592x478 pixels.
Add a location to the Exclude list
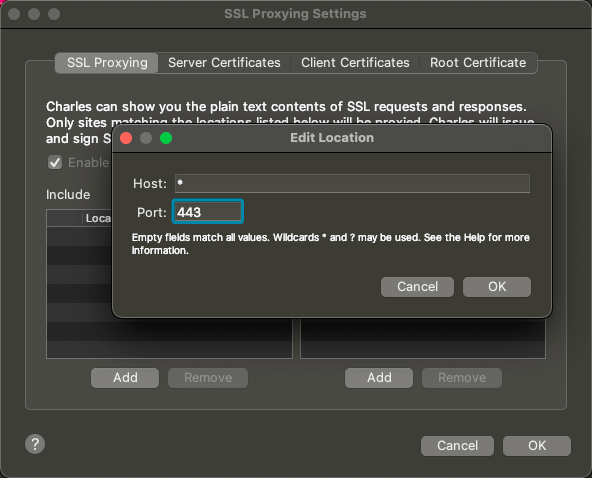(x=379, y=378)
